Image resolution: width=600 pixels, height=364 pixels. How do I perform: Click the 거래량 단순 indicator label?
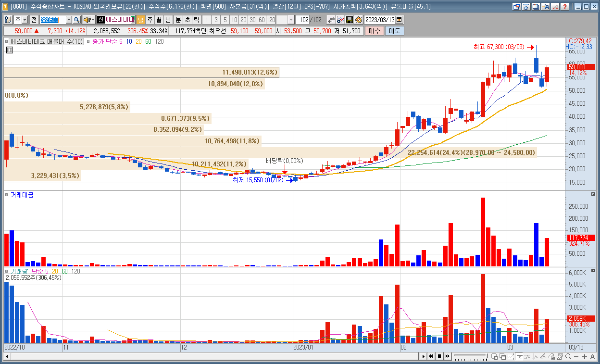(26, 271)
